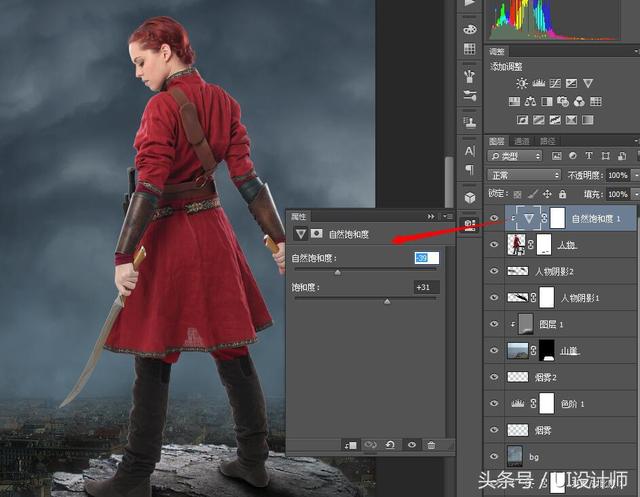Filter layers by shape layers
This screenshot has height=497, width=640.
(605, 155)
